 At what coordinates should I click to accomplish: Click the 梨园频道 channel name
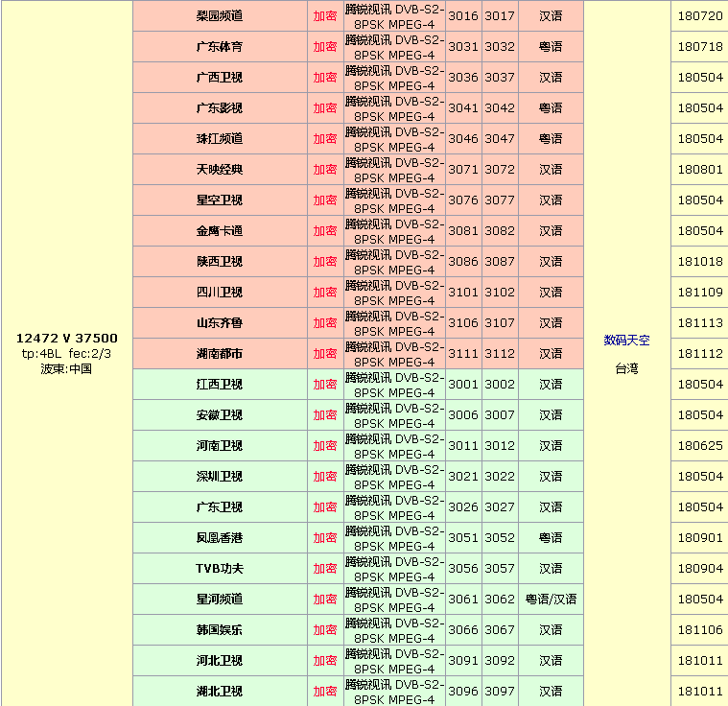[219, 16]
